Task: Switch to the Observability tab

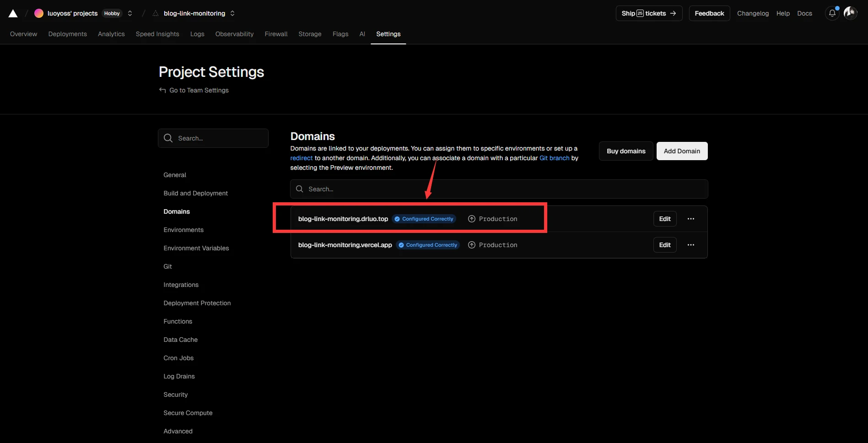Action: pos(234,34)
